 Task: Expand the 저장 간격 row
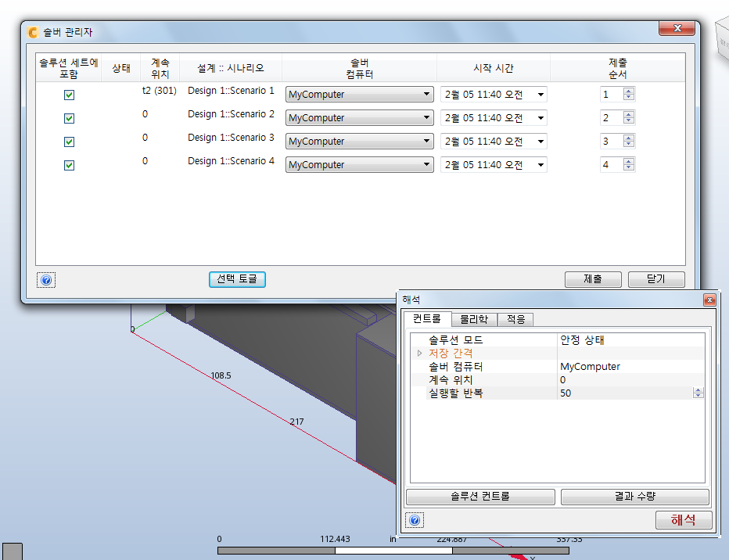point(419,354)
